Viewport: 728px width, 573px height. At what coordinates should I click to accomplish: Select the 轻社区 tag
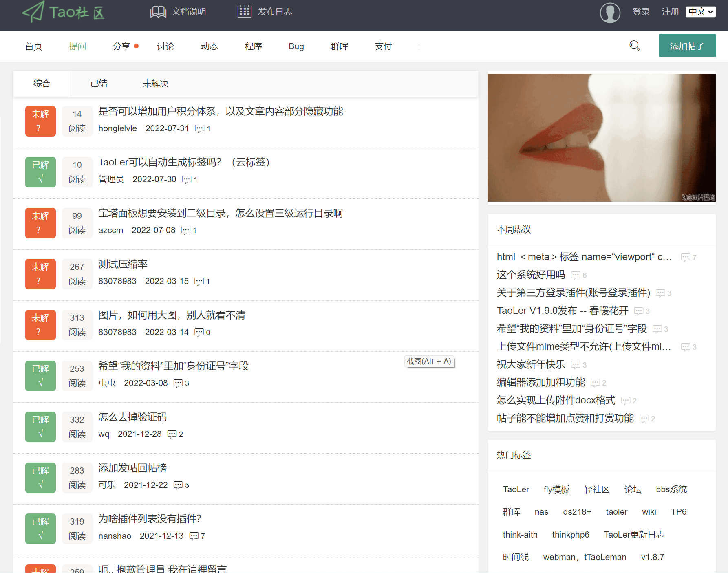597,489
